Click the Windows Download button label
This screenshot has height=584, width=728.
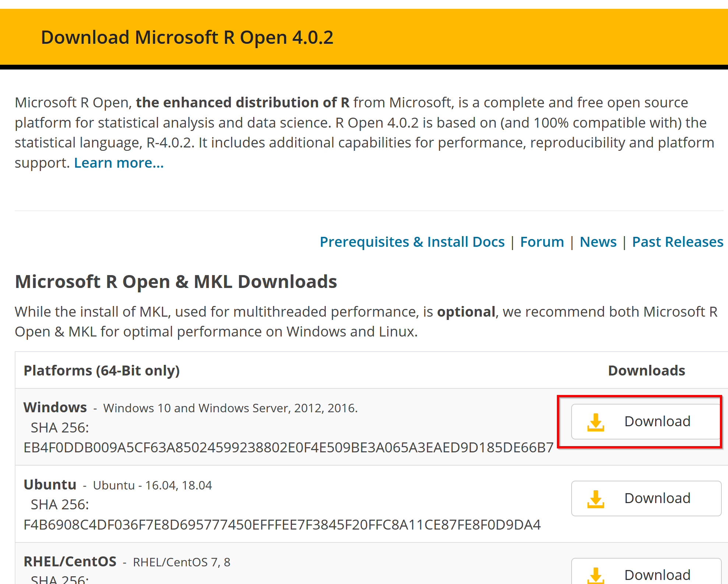[657, 421]
